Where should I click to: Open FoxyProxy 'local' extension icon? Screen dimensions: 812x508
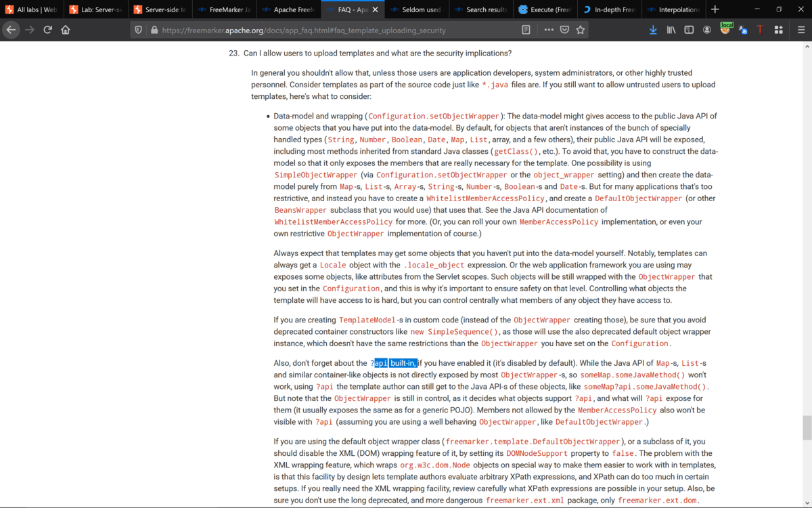[x=725, y=28]
